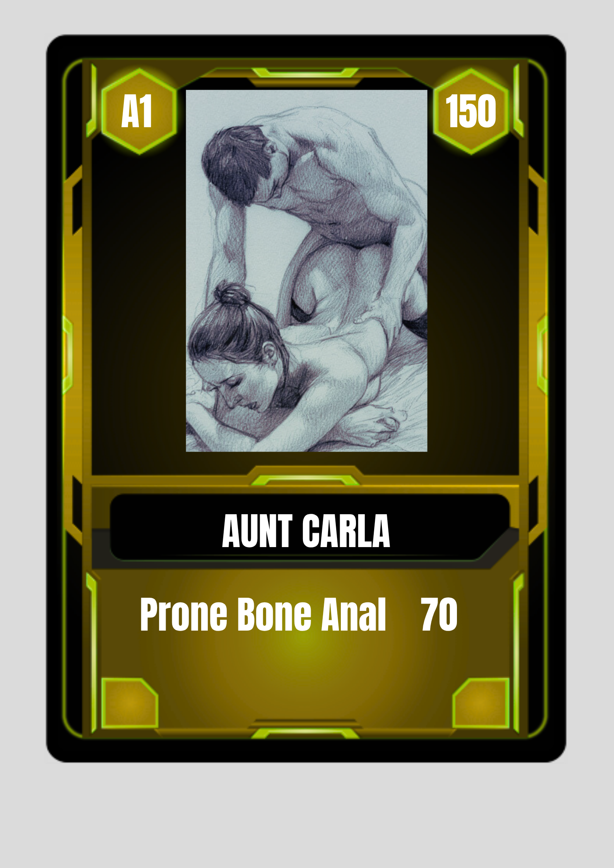Click the green notch below the artwork
Screen dimensions: 614x868
pyautogui.click(x=305, y=481)
